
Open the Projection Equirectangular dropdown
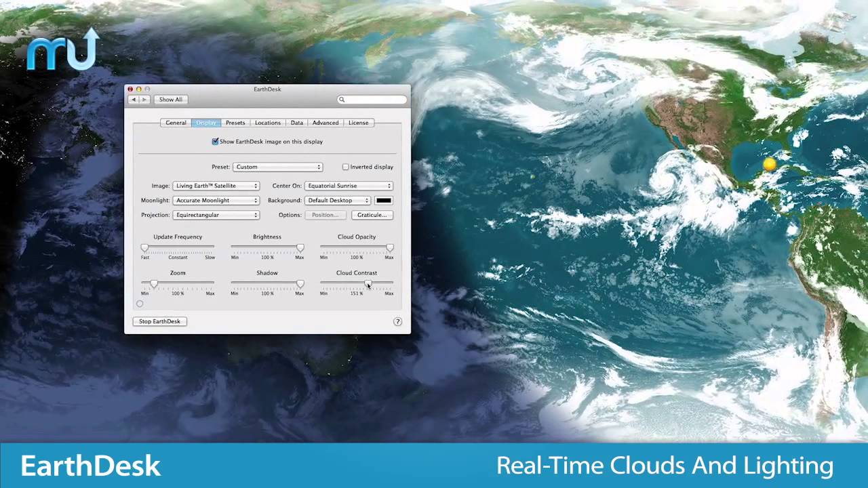point(216,215)
